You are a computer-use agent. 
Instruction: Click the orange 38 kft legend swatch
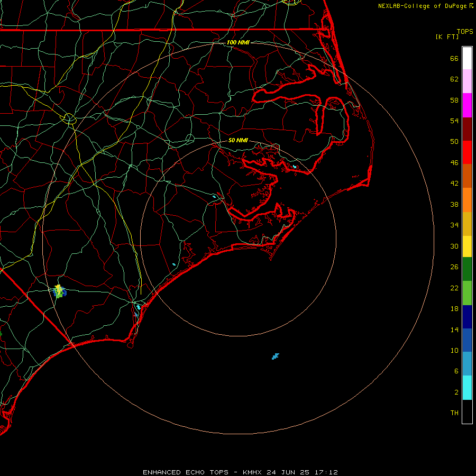[467, 200]
